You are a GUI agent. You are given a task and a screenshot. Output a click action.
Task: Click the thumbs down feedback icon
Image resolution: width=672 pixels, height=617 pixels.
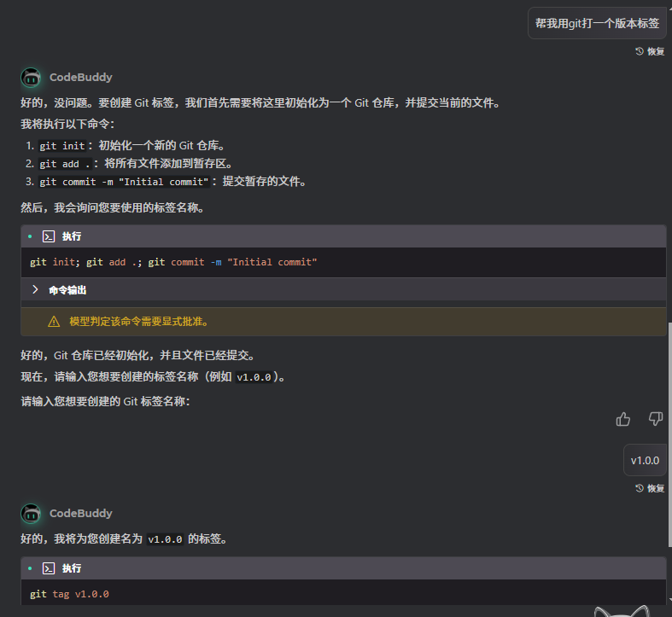point(655,419)
